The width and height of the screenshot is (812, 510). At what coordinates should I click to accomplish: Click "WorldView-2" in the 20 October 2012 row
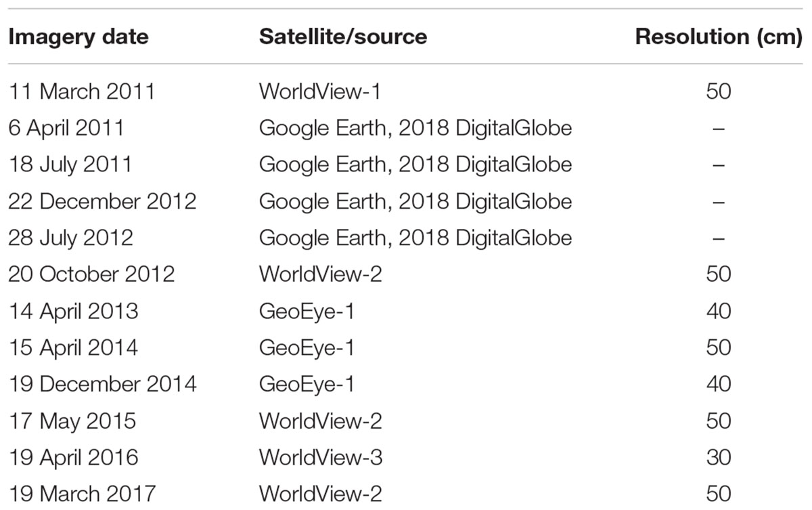[321, 274]
